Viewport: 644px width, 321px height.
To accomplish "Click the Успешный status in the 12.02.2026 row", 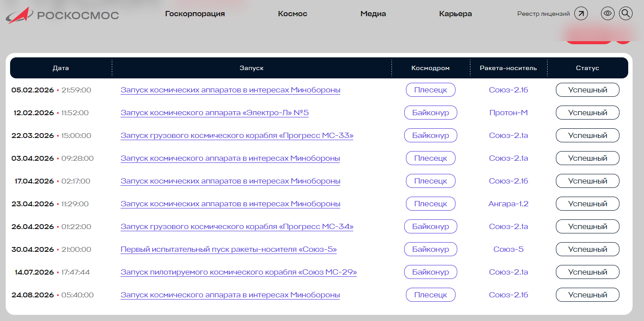I will (x=587, y=113).
